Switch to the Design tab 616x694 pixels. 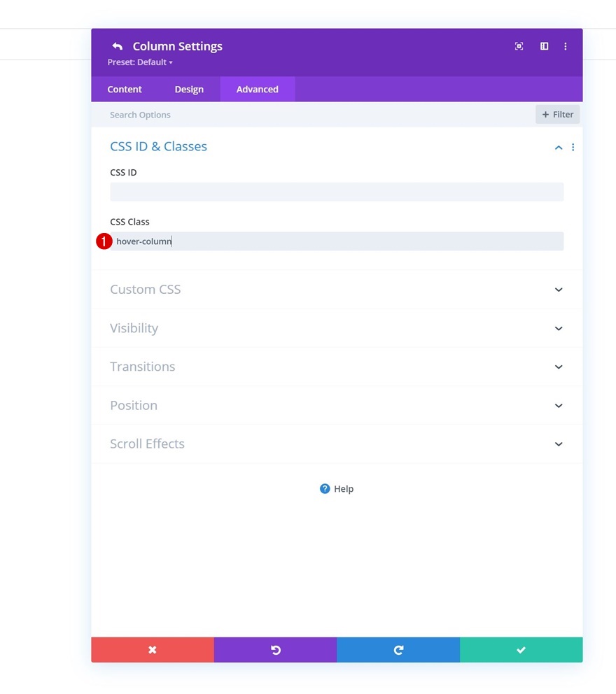tap(189, 90)
